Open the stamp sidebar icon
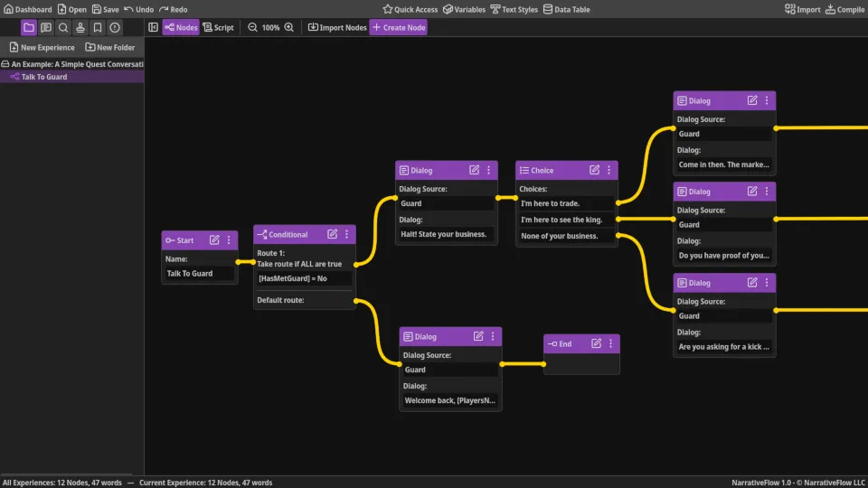868x488 pixels. [x=80, y=27]
